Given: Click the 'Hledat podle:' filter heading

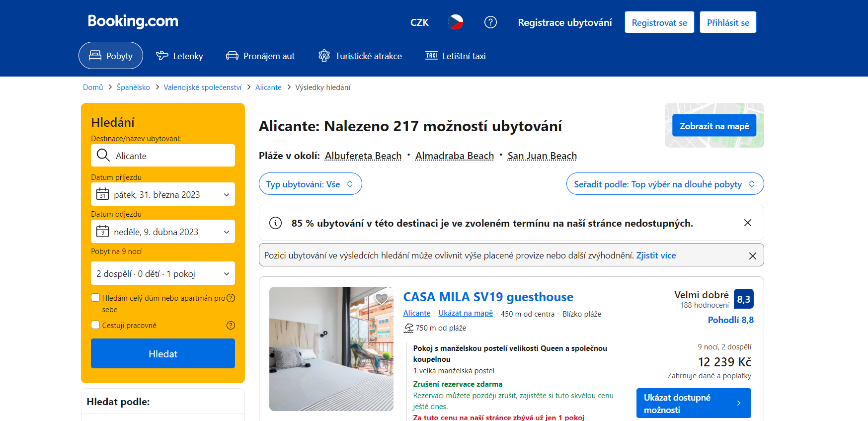Looking at the screenshot, I should tap(118, 402).
